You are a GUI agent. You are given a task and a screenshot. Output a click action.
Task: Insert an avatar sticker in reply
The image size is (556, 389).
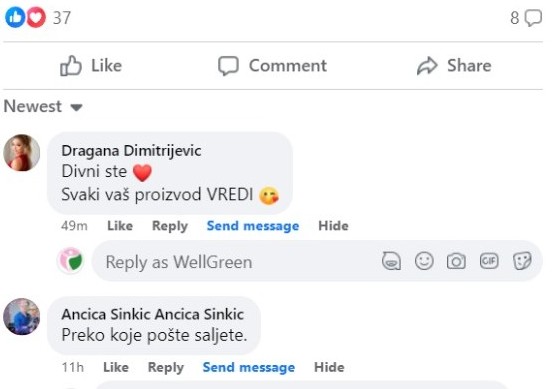[x=391, y=261]
